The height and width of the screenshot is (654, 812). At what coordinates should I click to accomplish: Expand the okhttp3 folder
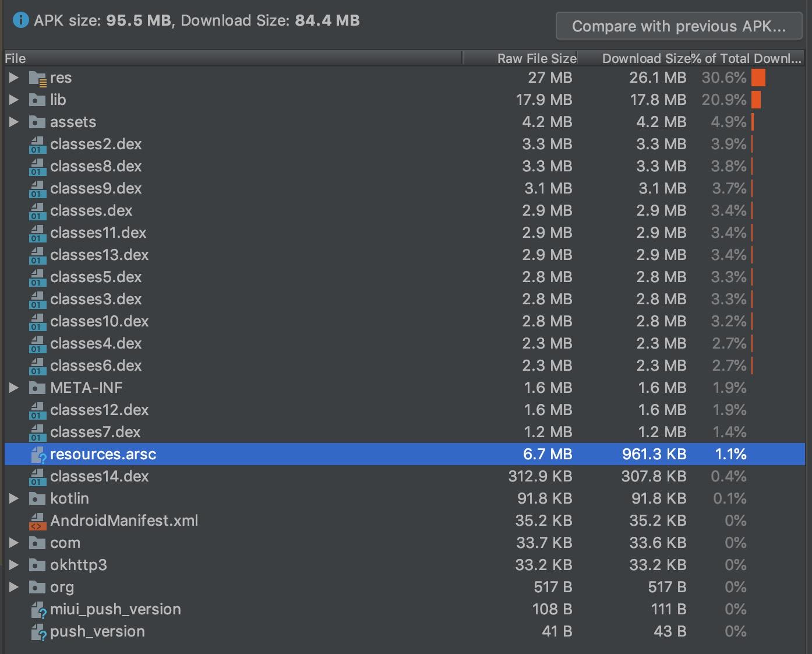[14, 565]
